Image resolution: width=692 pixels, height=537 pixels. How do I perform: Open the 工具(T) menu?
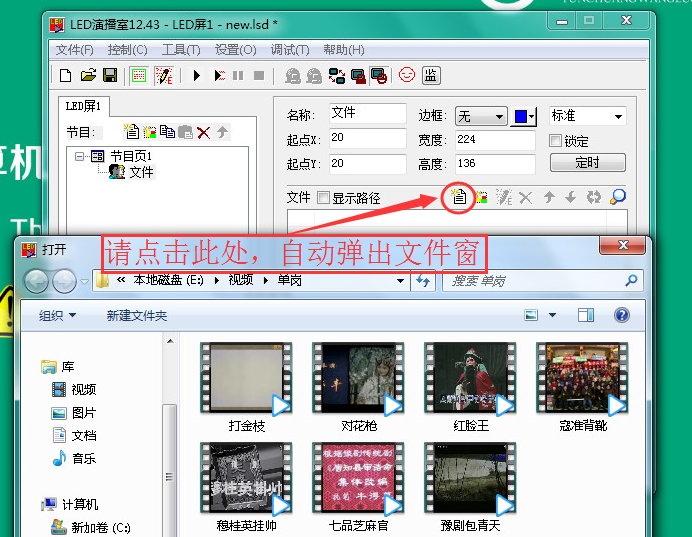(x=181, y=50)
